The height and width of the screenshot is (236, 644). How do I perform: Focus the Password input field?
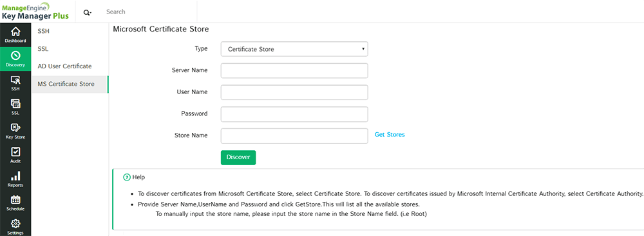click(294, 114)
